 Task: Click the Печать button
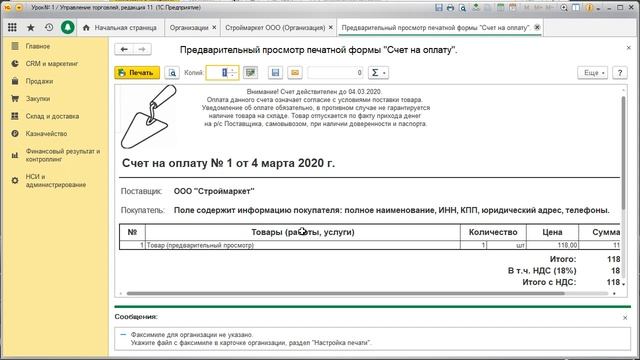[x=137, y=73]
